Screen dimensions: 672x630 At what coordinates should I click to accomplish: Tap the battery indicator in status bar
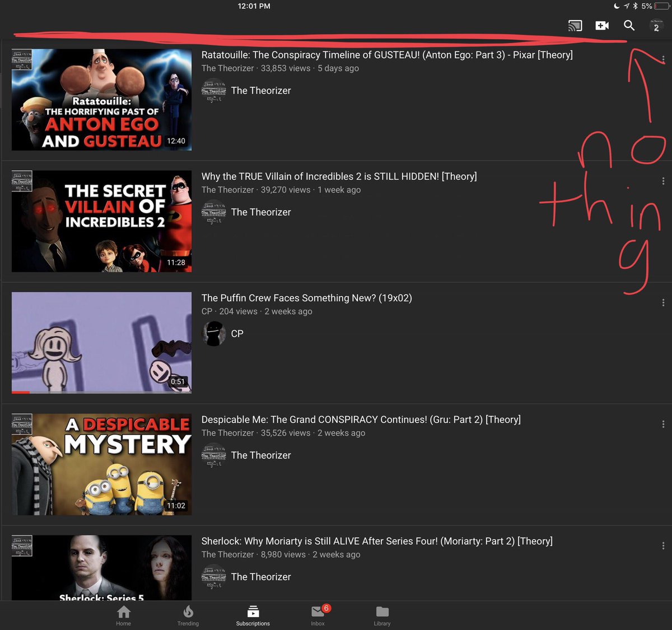[662, 6]
